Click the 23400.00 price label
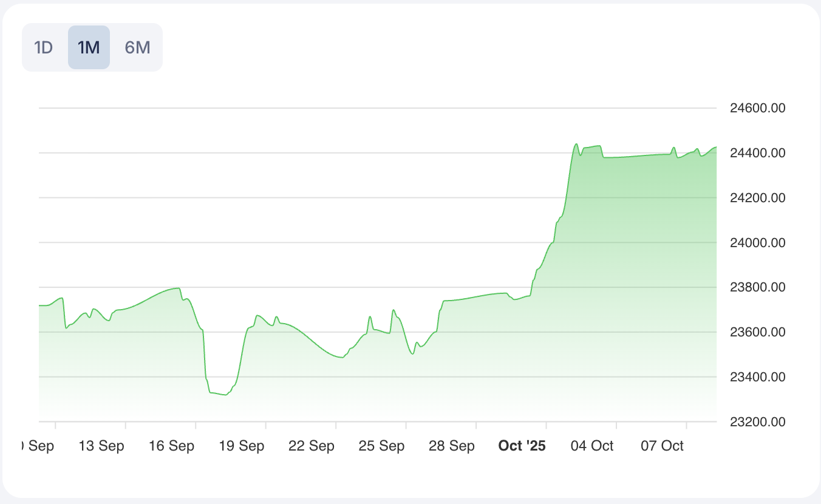 pos(758,377)
